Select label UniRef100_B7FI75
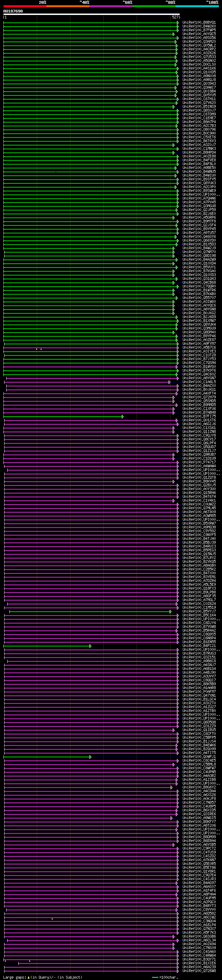The height and width of the screenshot is (980, 222). (x=199, y=416)
